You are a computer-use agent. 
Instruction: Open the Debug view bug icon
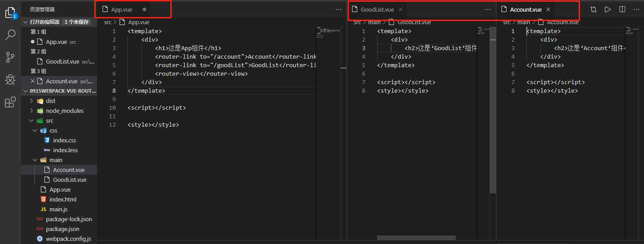click(10, 80)
